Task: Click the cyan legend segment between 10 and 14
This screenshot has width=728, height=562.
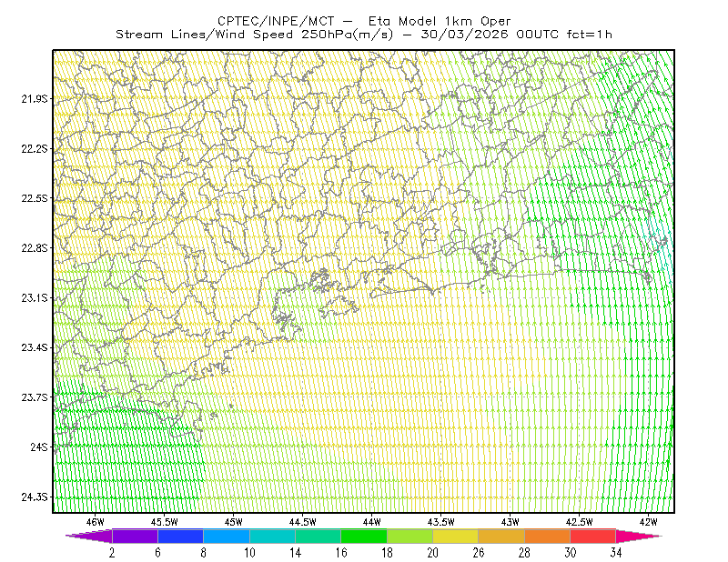Action: pyautogui.click(x=272, y=536)
